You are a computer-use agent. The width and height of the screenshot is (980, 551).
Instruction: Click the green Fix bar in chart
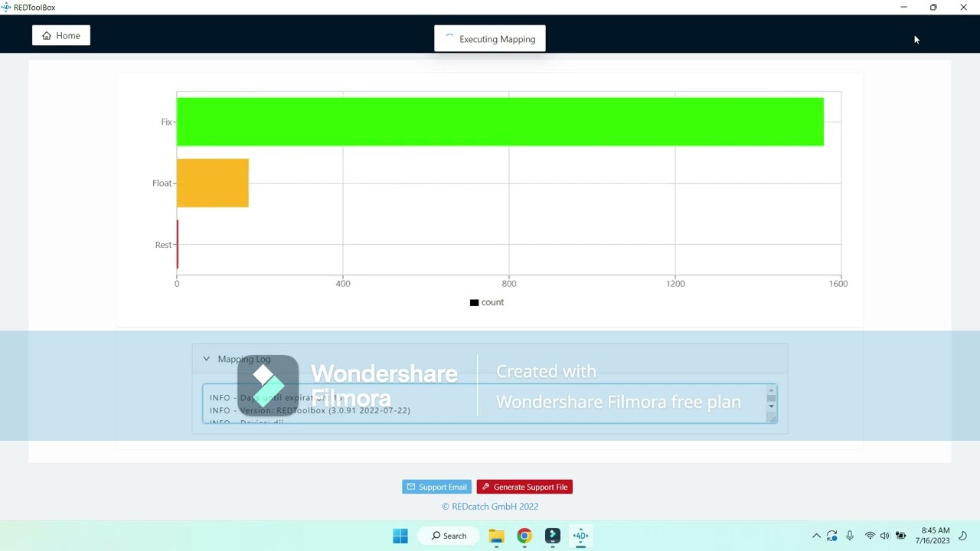pyautogui.click(x=500, y=122)
